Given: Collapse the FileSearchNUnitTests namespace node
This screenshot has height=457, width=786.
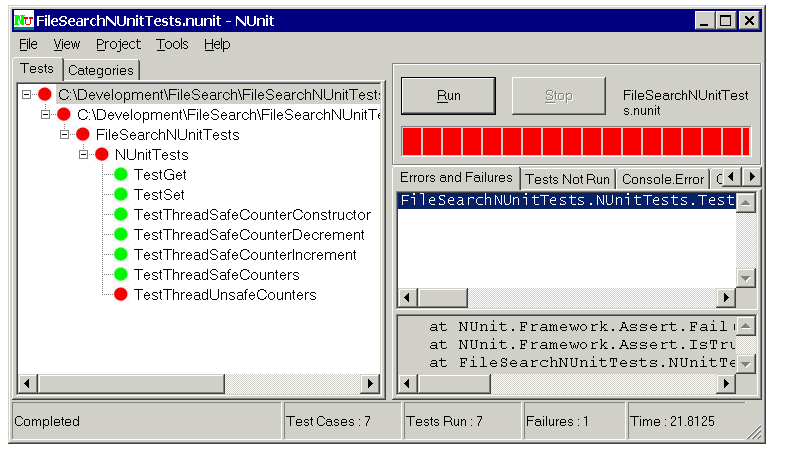Looking at the screenshot, I should pyautogui.click(x=65, y=135).
